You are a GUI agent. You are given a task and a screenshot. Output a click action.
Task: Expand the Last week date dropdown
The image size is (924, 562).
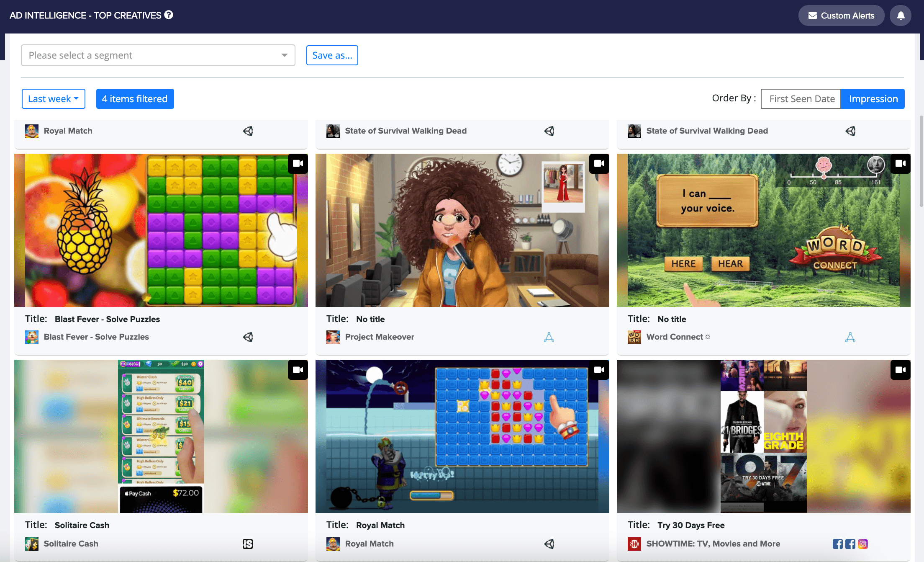pos(54,99)
